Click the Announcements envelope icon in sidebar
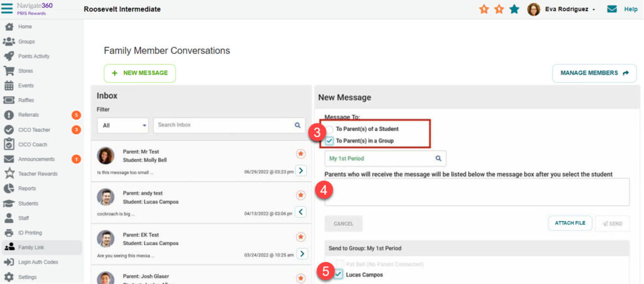The height and width of the screenshot is (284, 644). click(9, 159)
